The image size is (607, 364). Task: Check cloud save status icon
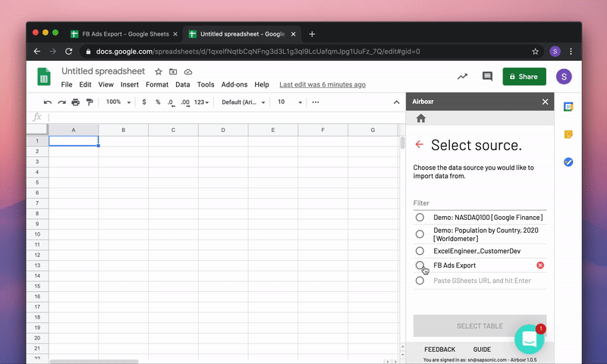(x=188, y=71)
